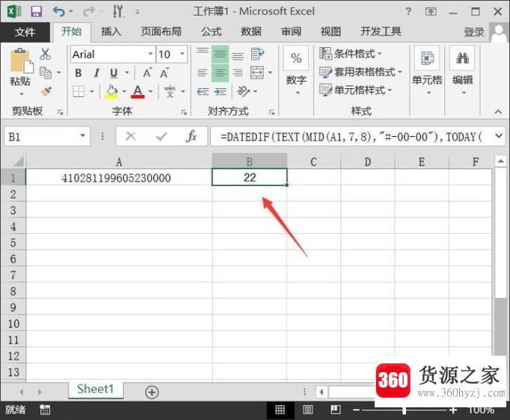Open the 文件 File tab
510x420 pixels.
point(25,32)
